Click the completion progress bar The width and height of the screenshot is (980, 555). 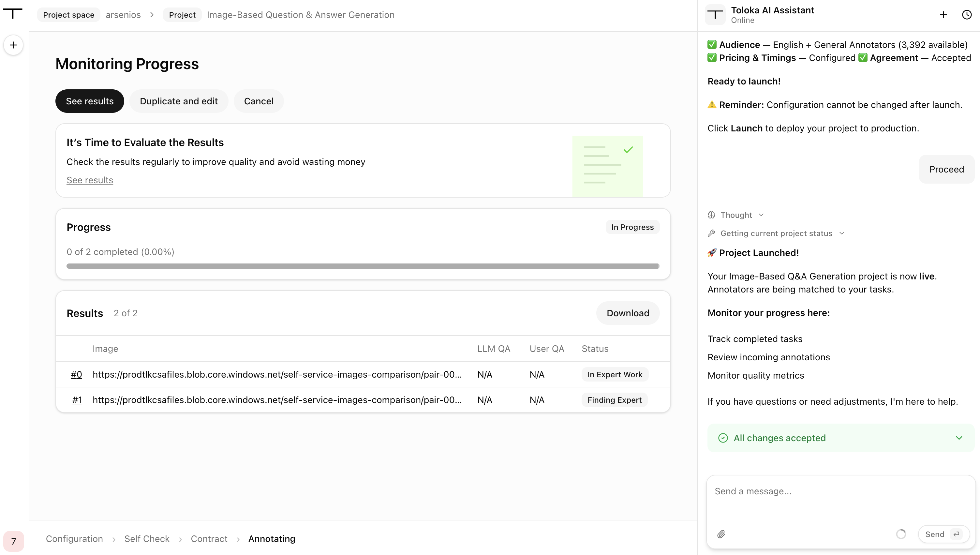click(x=363, y=266)
